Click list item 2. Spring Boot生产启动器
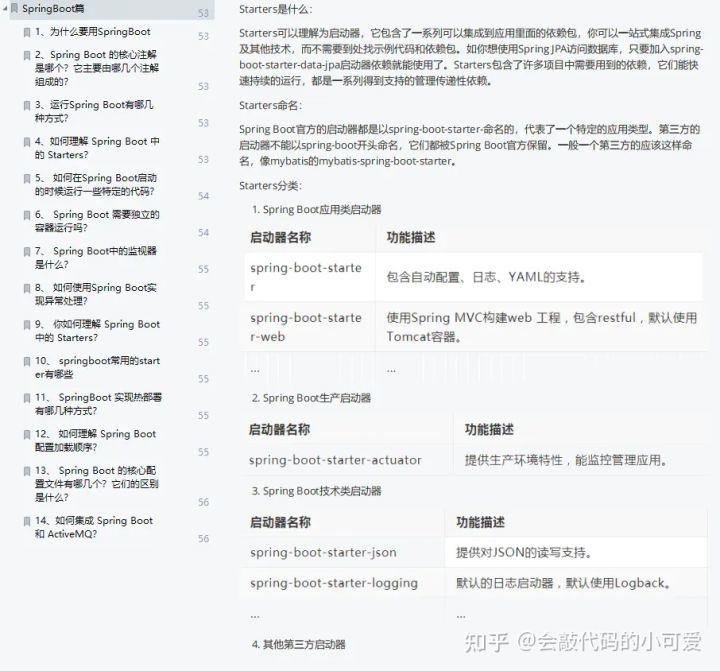The image size is (720, 671). pyautogui.click(x=311, y=398)
